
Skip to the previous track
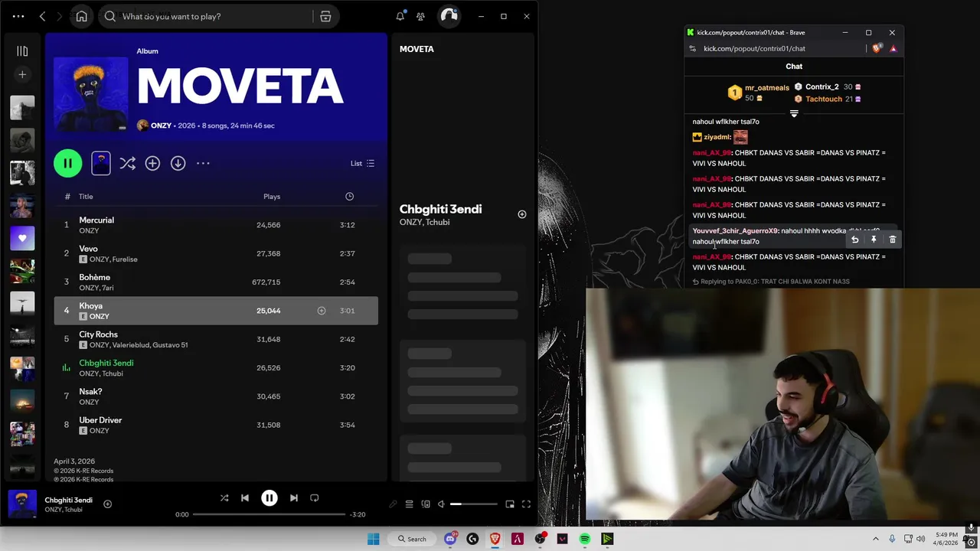[x=245, y=498]
